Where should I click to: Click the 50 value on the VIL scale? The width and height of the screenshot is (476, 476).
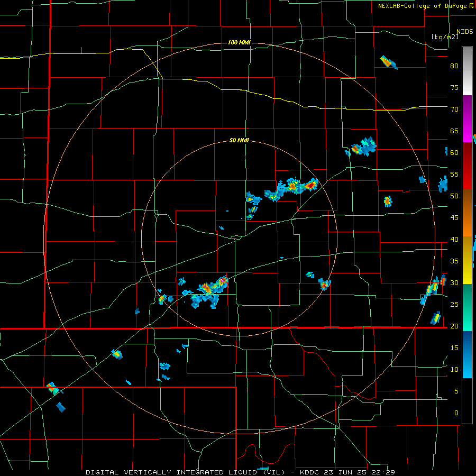(454, 196)
